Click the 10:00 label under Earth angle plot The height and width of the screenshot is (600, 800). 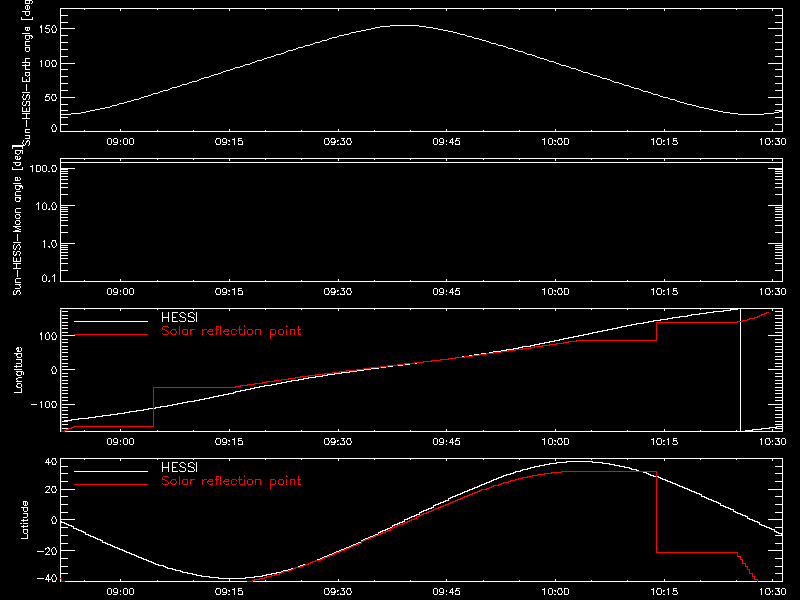(x=555, y=142)
